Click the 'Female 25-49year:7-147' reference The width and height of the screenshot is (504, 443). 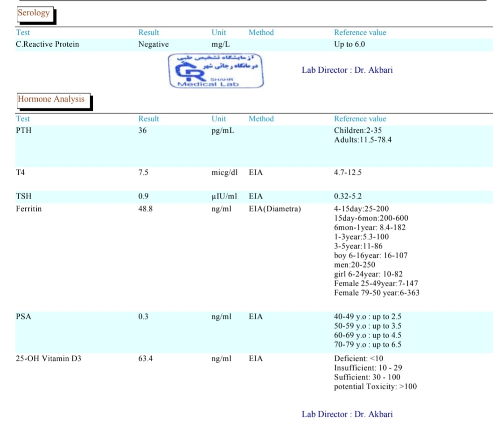click(376, 284)
